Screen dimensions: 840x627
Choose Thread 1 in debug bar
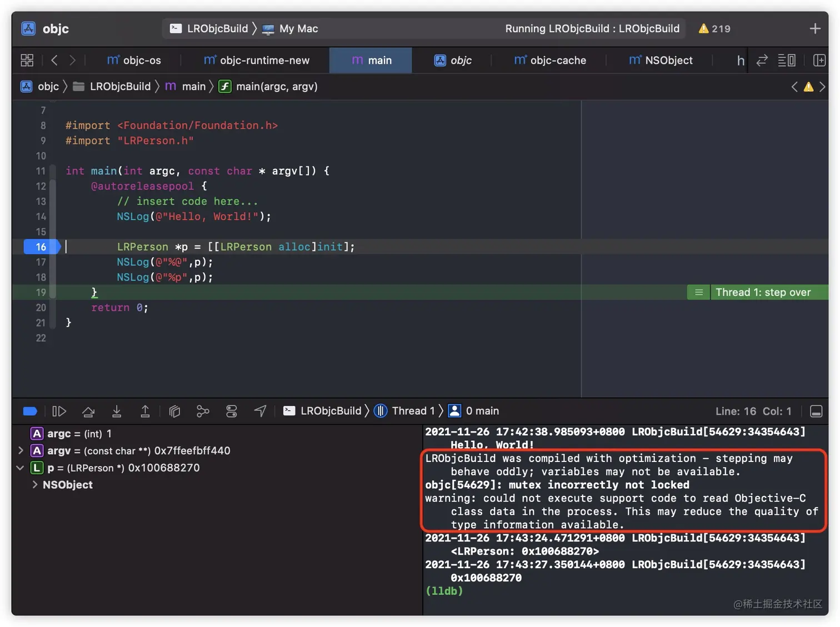click(x=404, y=411)
